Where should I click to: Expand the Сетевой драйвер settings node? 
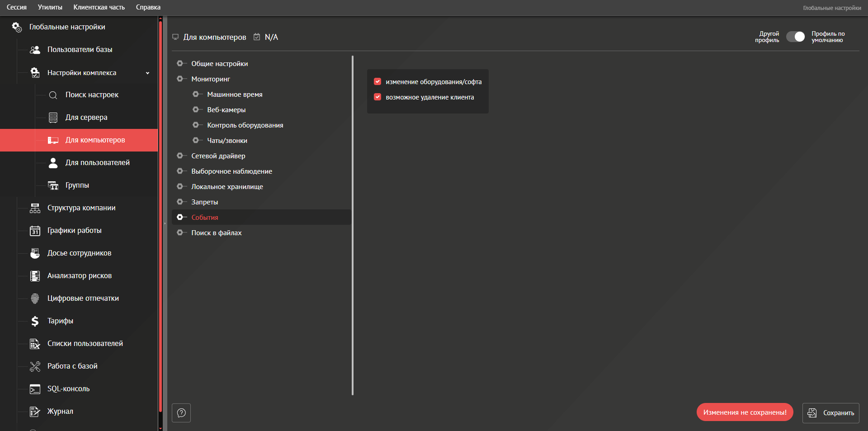180,156
